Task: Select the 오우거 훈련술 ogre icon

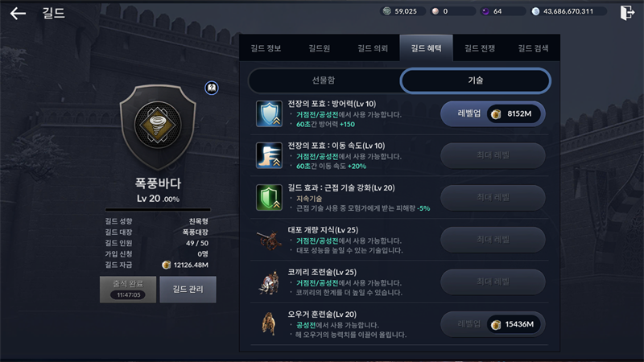Action: pos(269,324)
